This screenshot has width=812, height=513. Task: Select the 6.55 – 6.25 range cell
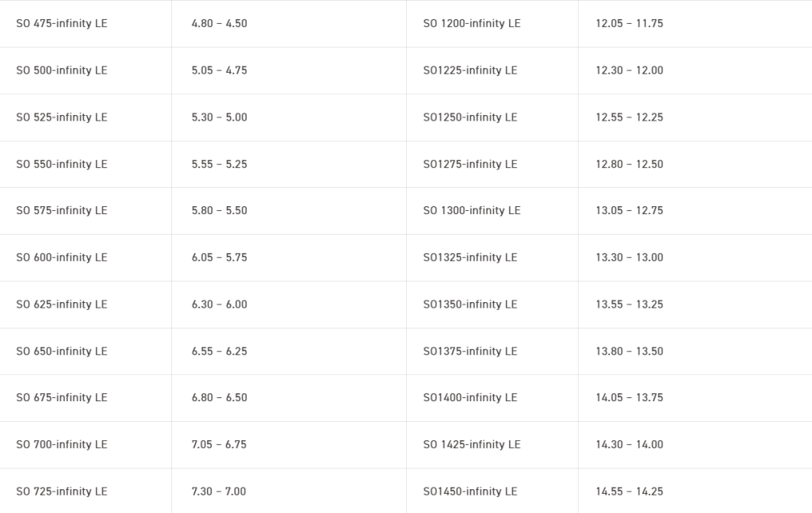pos(220,351)
